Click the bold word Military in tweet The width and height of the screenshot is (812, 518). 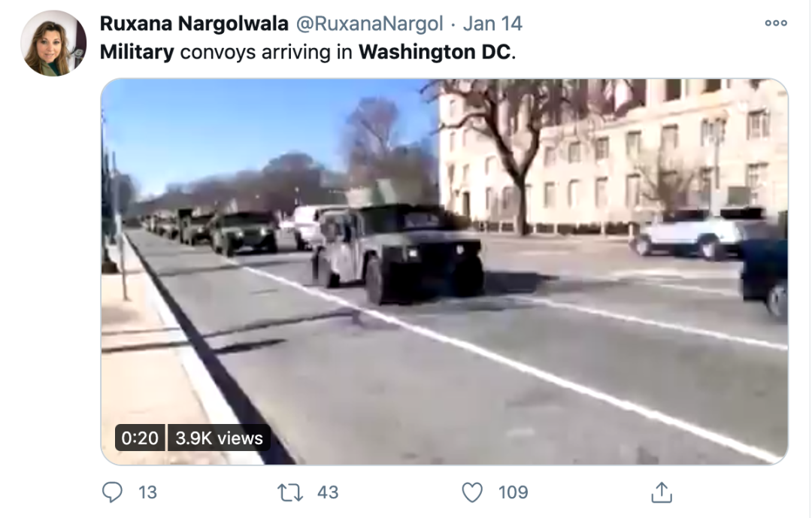pyautogui.click(x=137, y=53)
